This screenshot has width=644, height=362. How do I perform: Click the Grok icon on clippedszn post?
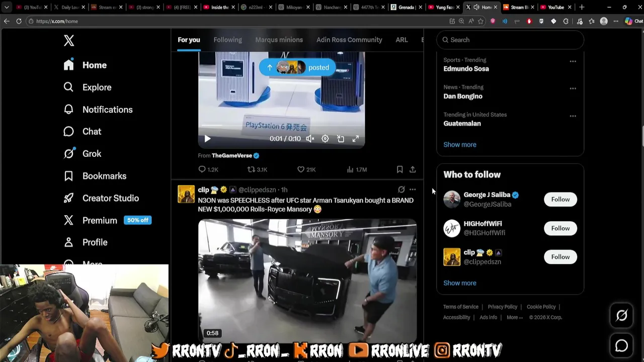[401, 190]
